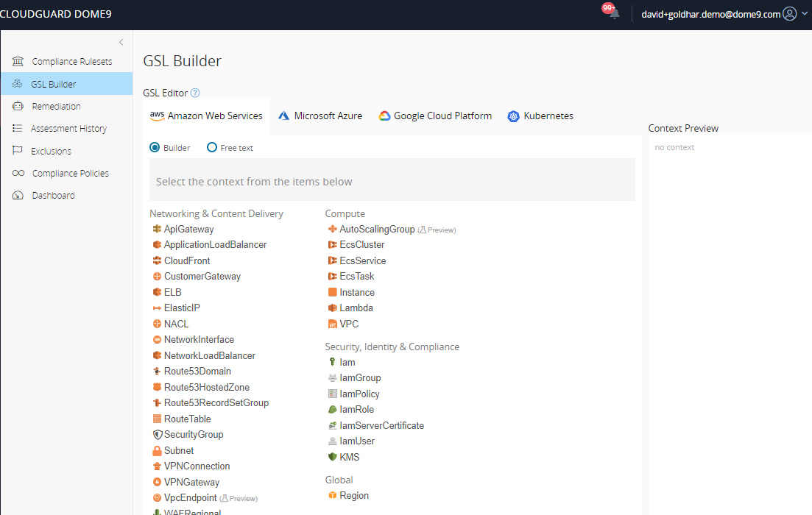Click the context selection input field
This screenshot has width=812, height=515.
pyautogui.click(x=392, y=180)
